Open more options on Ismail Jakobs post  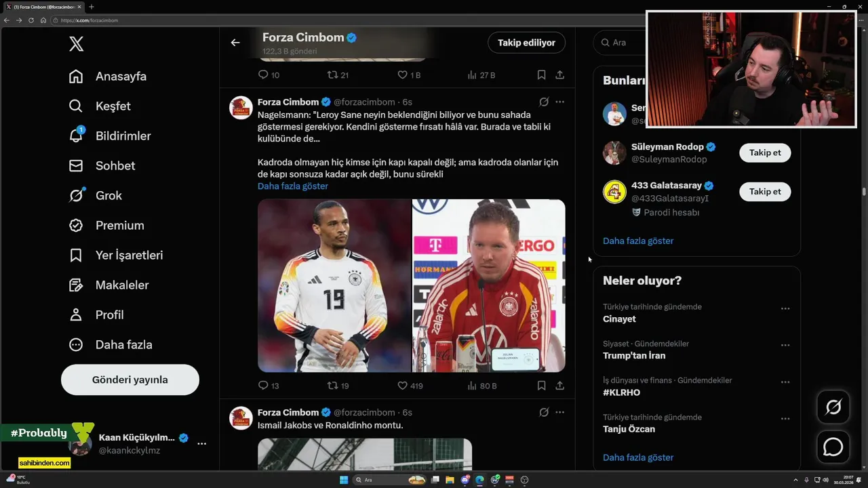[x=559, y=413]
